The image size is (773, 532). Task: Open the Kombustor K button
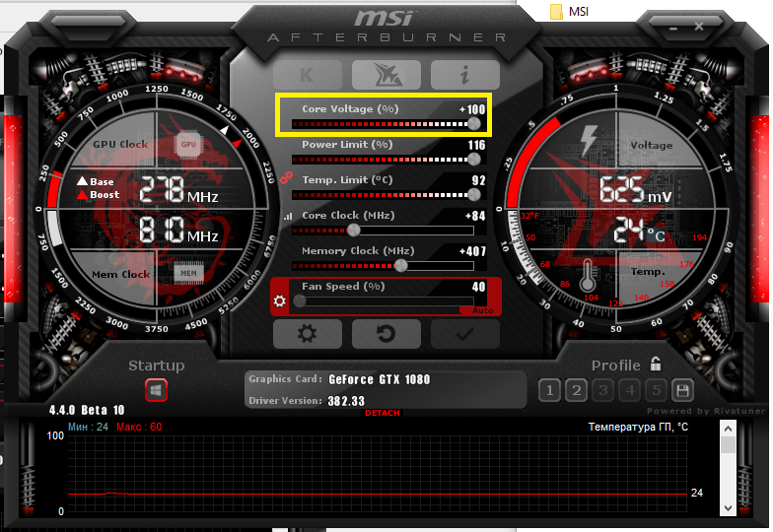pos(308,75)
